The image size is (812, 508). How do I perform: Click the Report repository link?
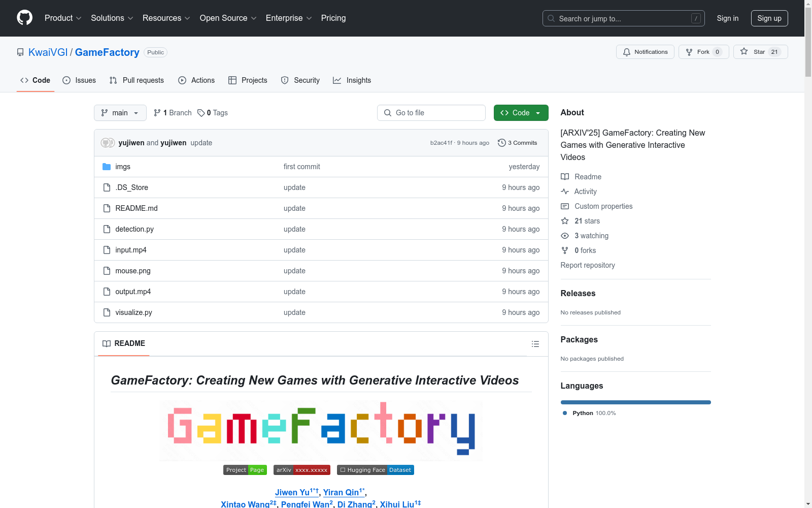(x=588, y=265)
